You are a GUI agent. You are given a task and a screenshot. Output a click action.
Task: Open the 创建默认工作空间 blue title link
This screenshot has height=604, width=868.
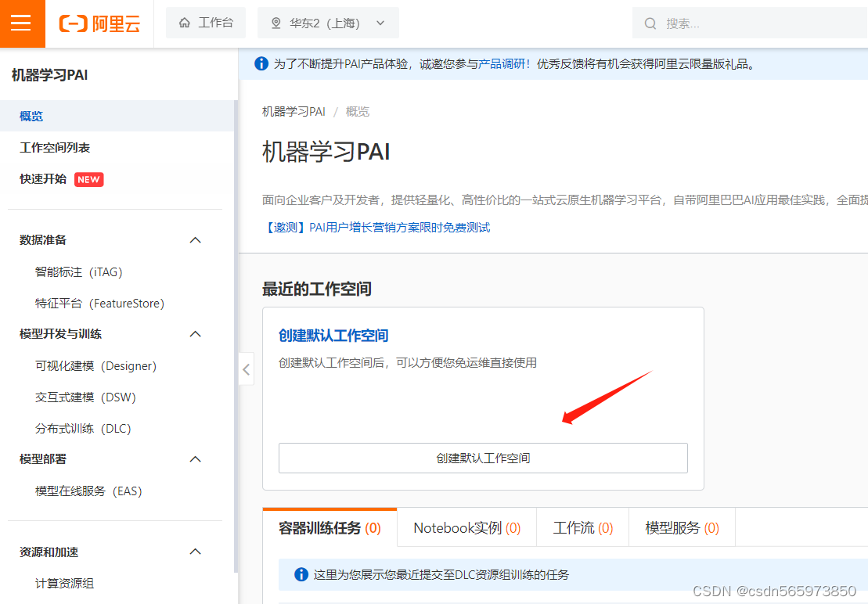tap(333, 335)
